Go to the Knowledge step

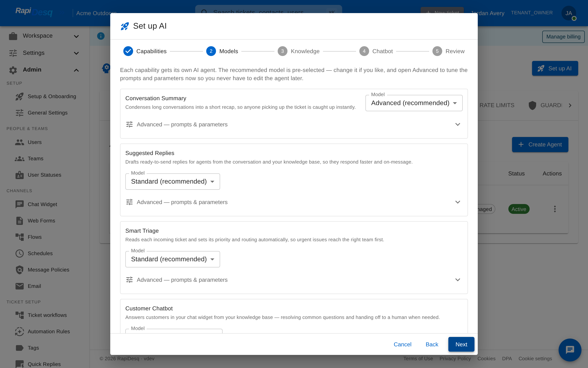(x=298, y=51)
